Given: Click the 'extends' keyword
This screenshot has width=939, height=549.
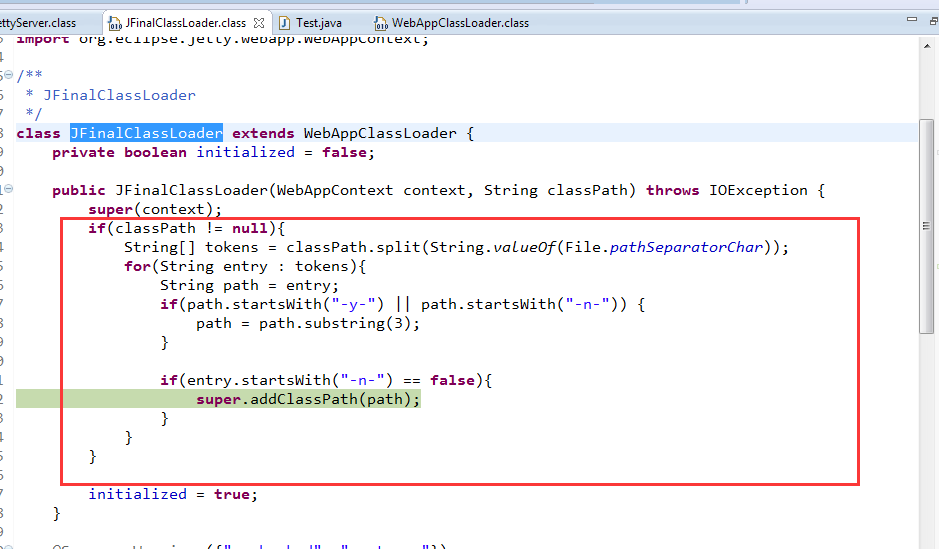Looking at the screenshot, I should pyautogui.click(x=263, y=133).
